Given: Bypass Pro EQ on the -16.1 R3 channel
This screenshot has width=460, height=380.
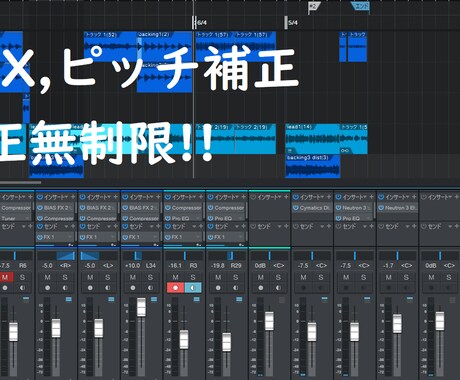Looking at the screenshot, I should 168,218.
